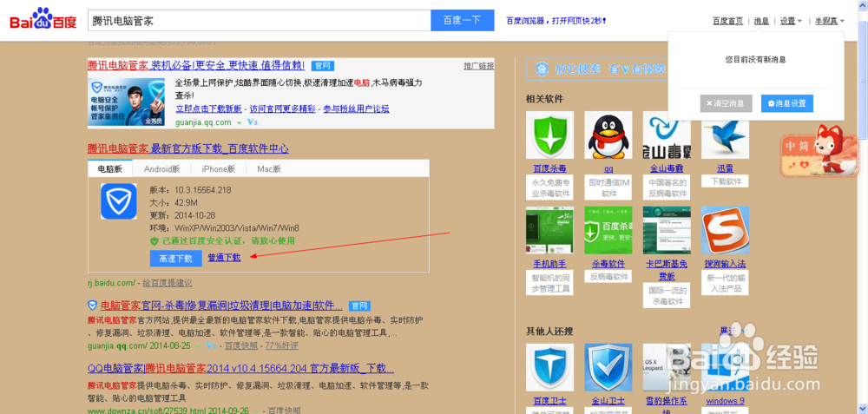Click the paw icon in 放心搜索 banner

pos(542,69)
